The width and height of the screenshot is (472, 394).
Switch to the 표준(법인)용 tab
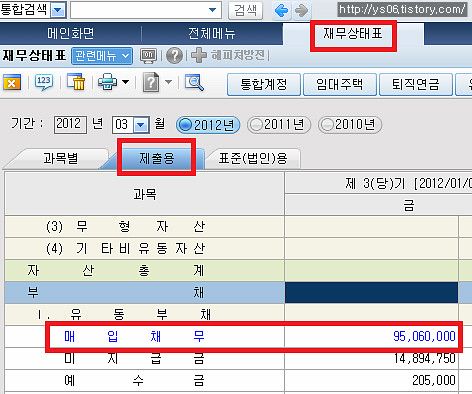point(253,158)
